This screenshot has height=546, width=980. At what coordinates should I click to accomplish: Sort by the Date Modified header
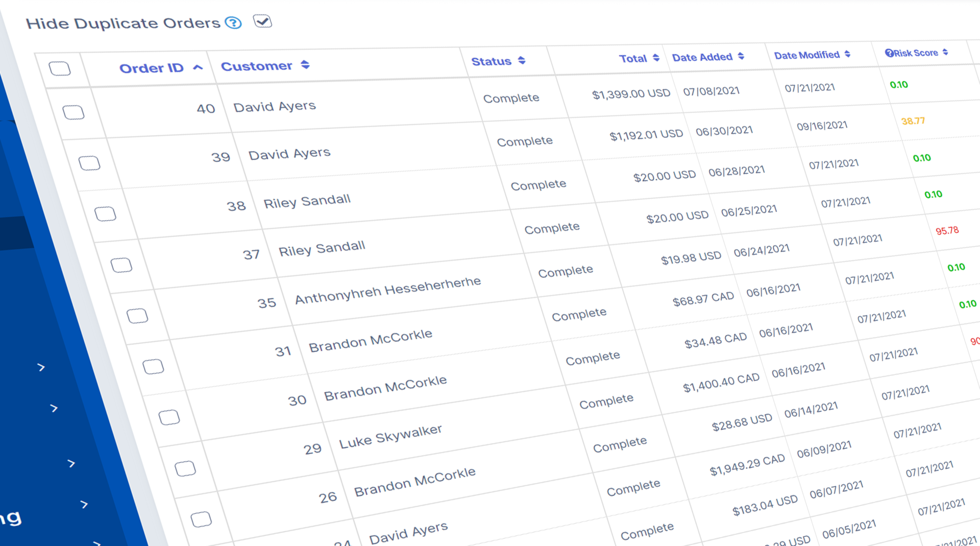click(x=806, y=55)
